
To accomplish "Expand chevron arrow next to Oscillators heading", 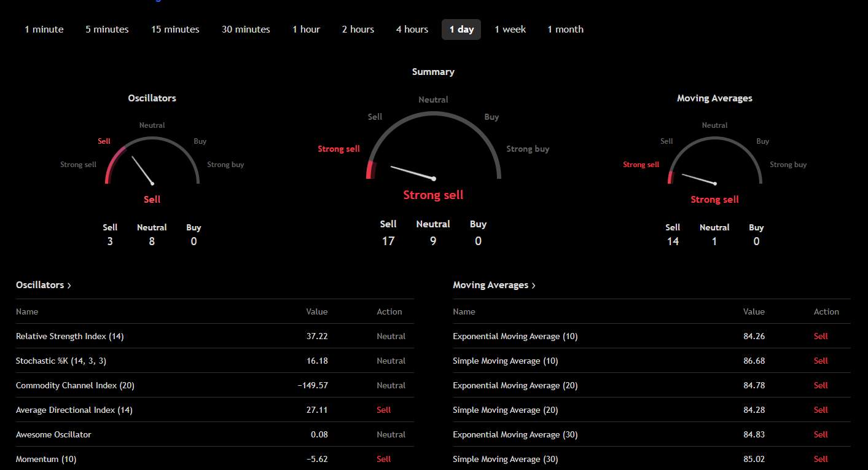I will click(69, 286).
